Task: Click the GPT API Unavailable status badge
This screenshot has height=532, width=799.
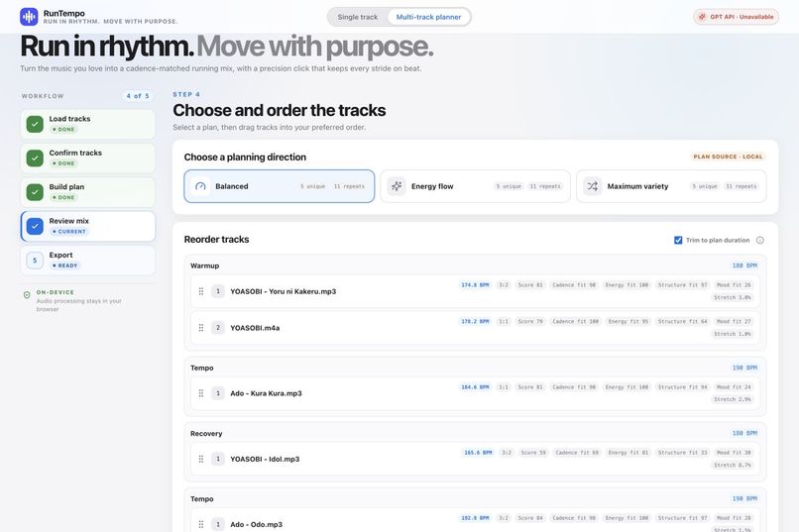Action: click(x=736, y=17)
